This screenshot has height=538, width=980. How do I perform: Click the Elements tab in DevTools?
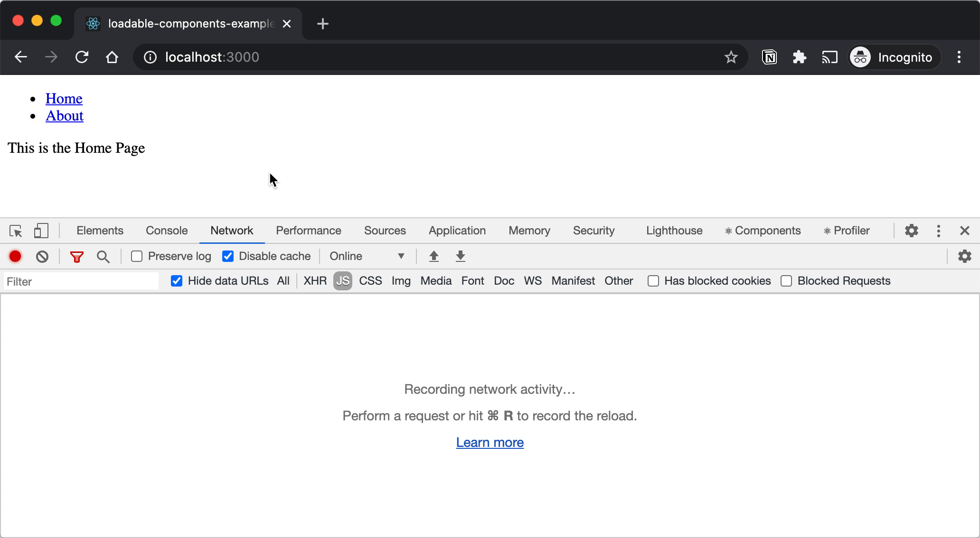coord(99,231)
